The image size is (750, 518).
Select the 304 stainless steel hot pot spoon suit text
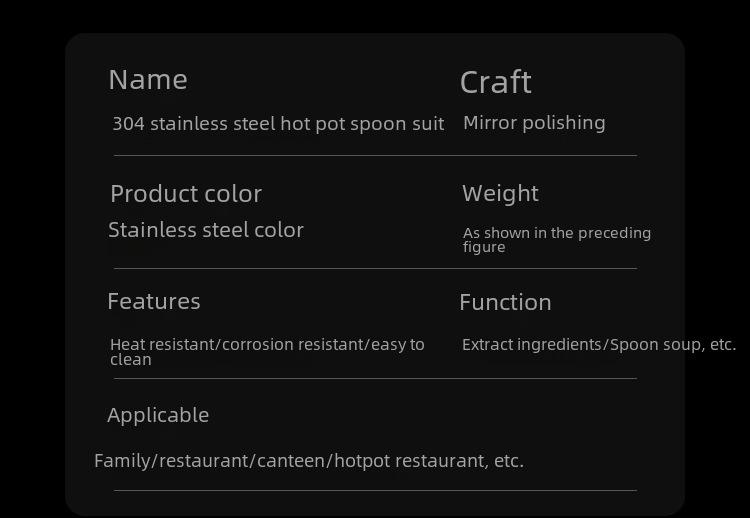pyautogui.click(x=278, y=124)
